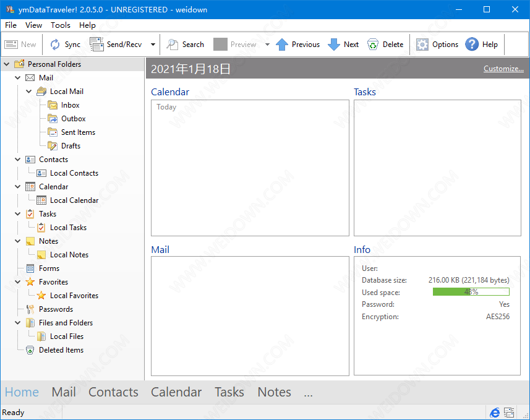Select the Outbox folder icon
530x420 pixels.
point(53,119)
